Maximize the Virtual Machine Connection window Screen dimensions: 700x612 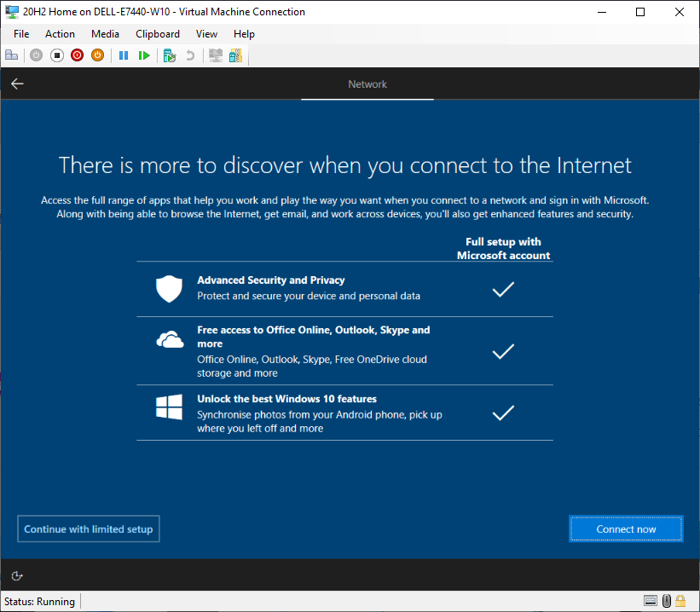click(x=640, y=12)
